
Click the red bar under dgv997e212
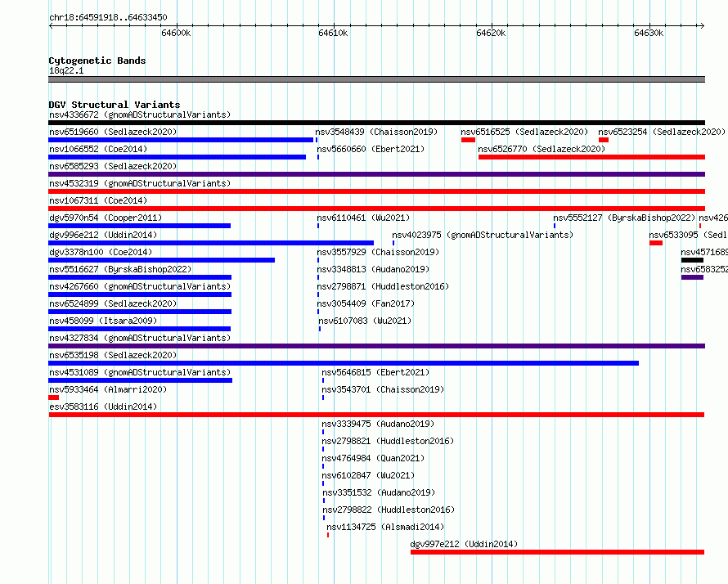click(557, 552)
